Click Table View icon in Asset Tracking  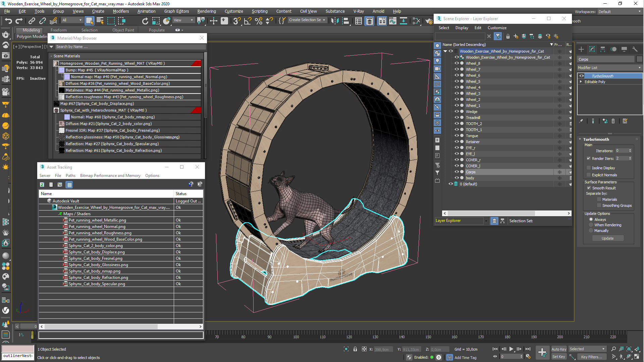(69, 185)
